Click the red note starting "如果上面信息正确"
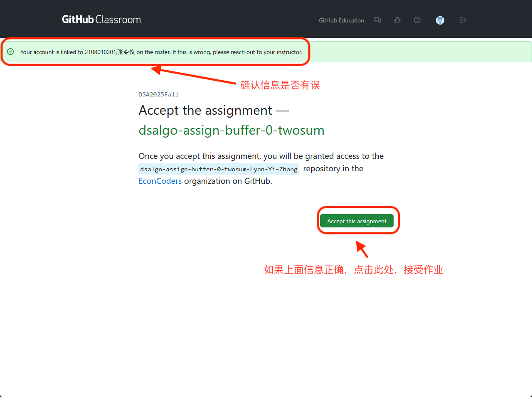Image resolution: width=532 pixels, height=397 pixels. pyautogui.click(x=353, y=270)
